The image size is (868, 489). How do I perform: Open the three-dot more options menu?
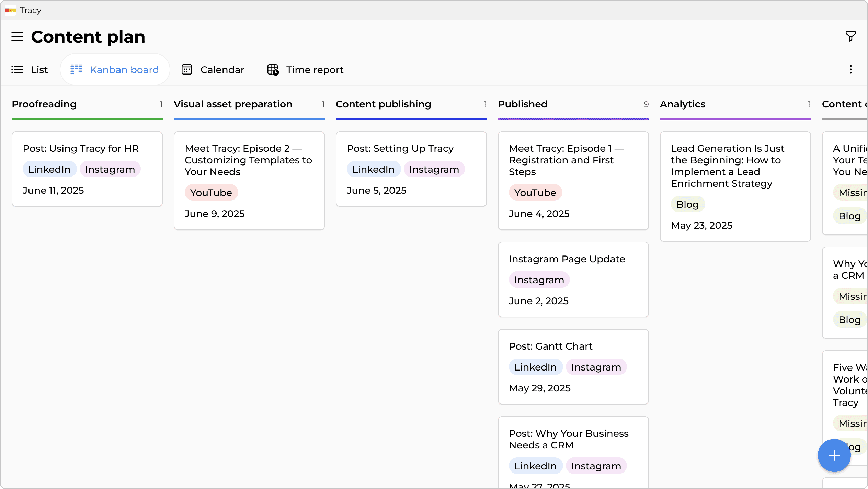(x=850, y=70)
